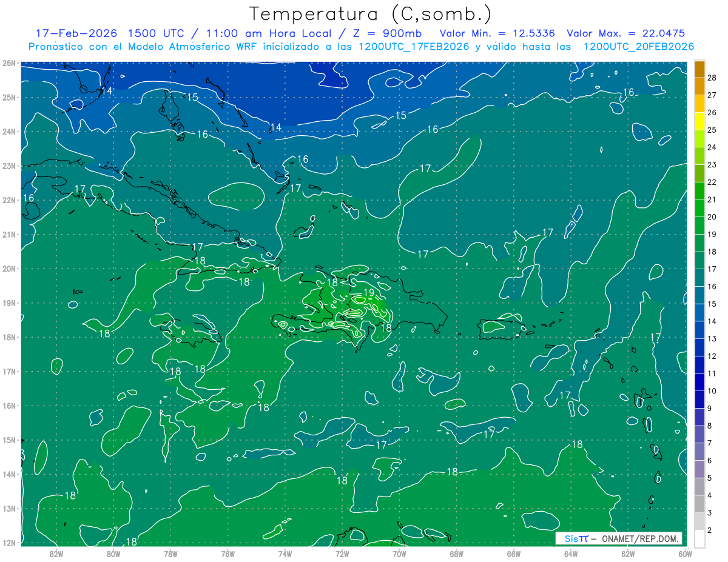Viewport: 728px width, 562px height.
Task: Click the top orange-brown swatch above legend 28
Action: [x=699, y=69]
